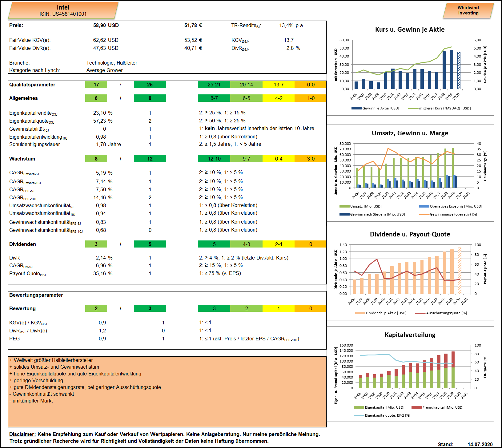Click the Ausschüttungsquote legend entry
The width and height of the screenshot is (502, 448).
pos(441,313)
